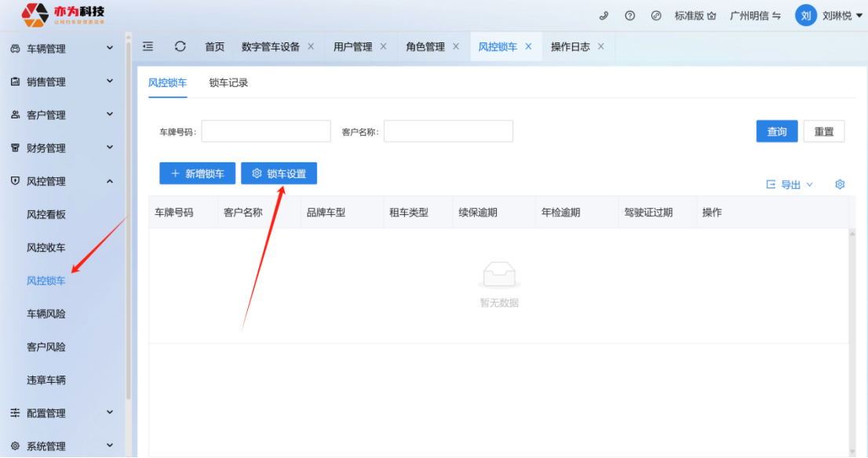868x458 pixels.
Task: Click the 查询 search button
Action: point(776,131)
